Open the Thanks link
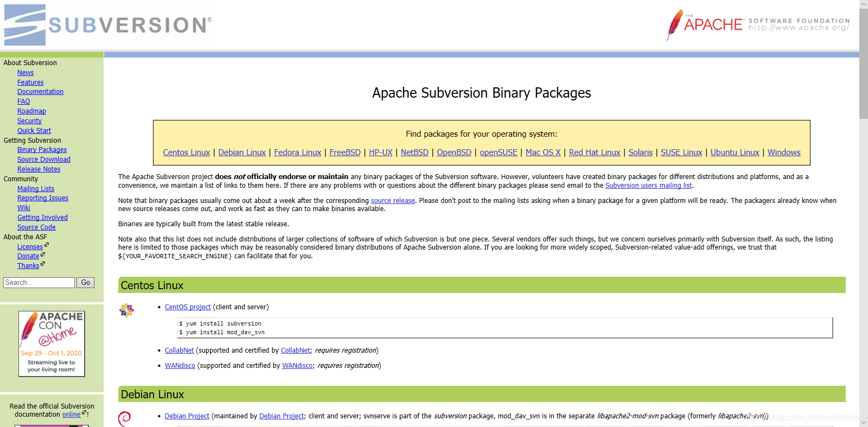 (28, 266)
